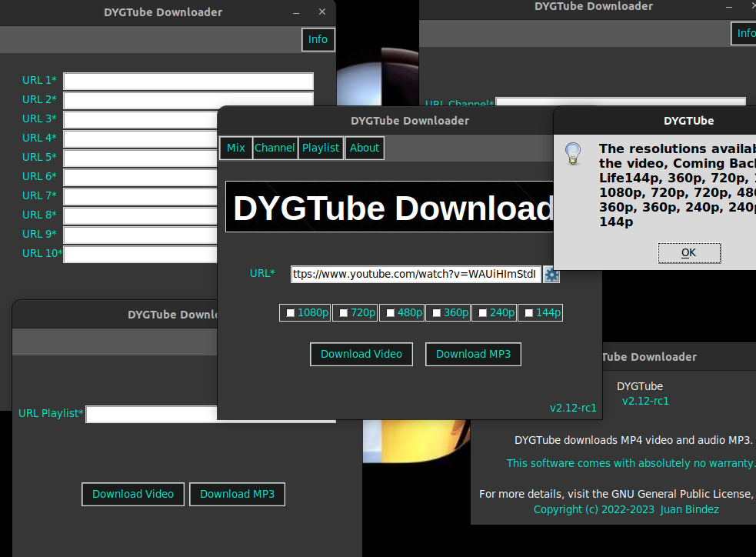Click the 'no warranty' notice text
The width and height of the screenshot is (756, 557).
pos(631,463)
